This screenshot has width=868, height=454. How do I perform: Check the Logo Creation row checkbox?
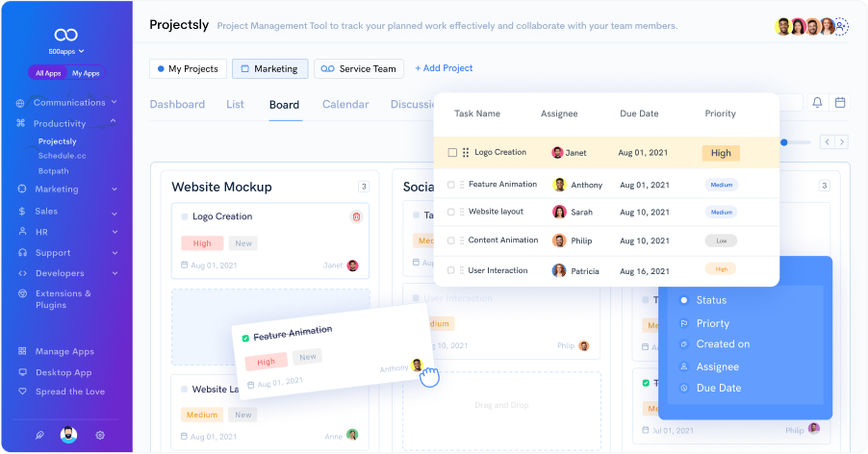pos(452,153)
